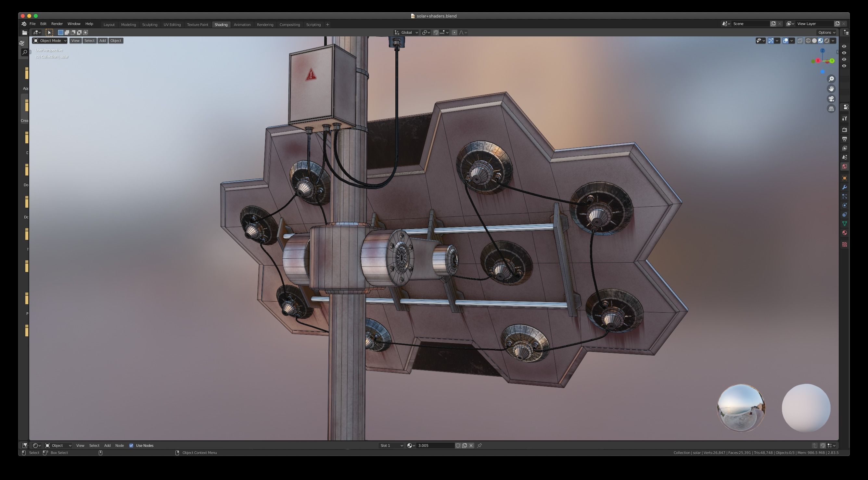Toggle camera view with camera icon

(831, 99)
